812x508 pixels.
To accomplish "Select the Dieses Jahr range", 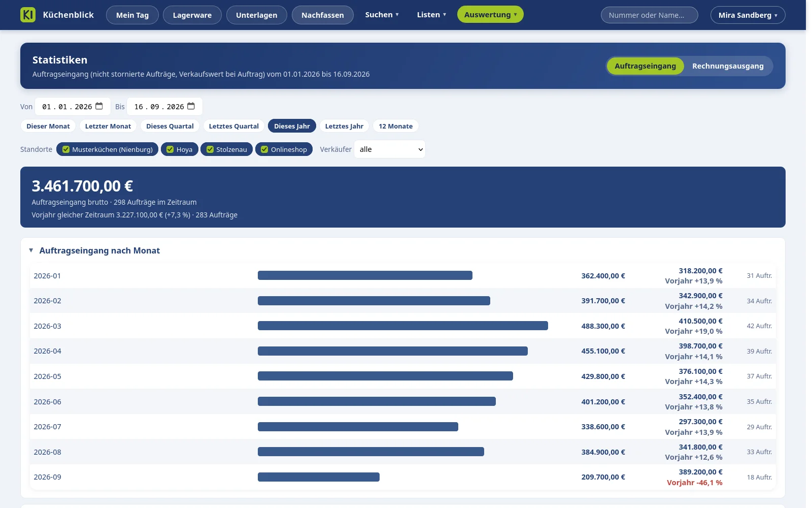I will tap(292, 126).
